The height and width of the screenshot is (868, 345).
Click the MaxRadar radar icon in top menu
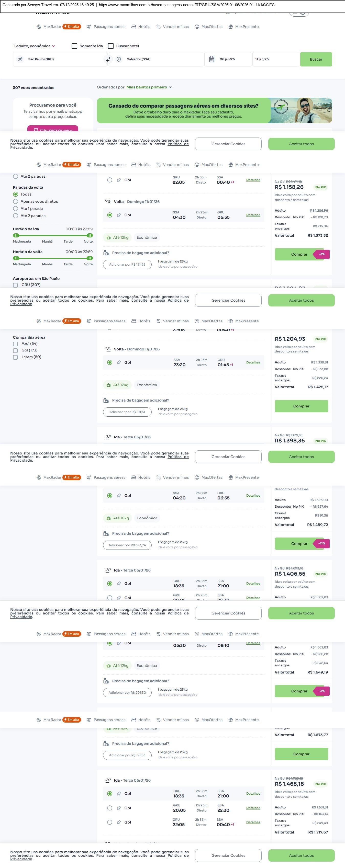point(39,27)
